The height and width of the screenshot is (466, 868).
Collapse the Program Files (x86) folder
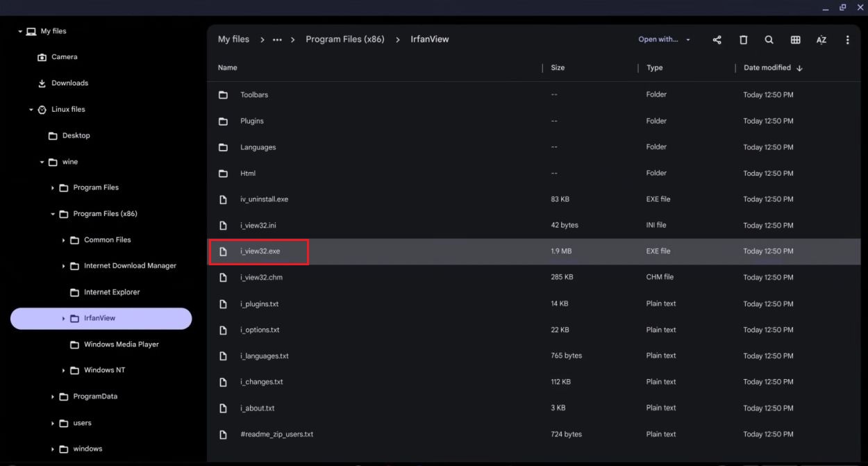[x=52, y=213]
